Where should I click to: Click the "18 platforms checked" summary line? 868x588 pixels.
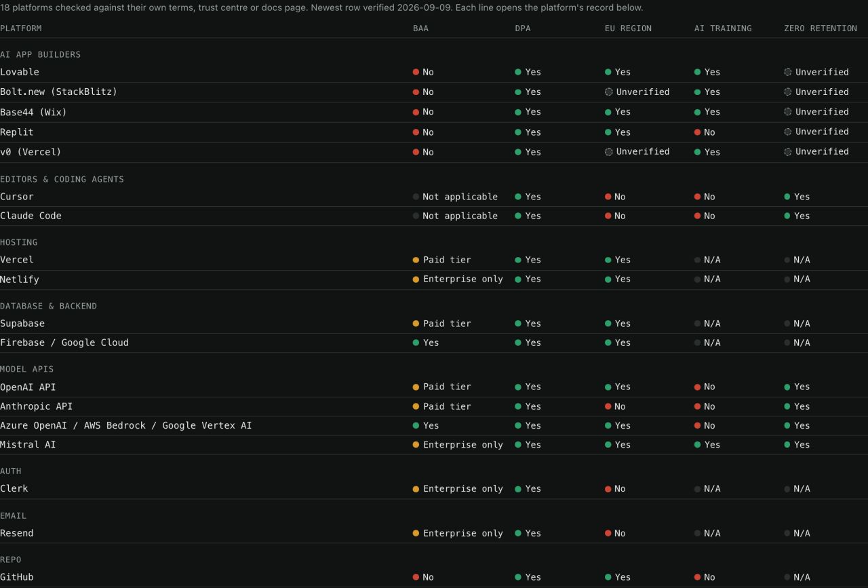(321, 7)
